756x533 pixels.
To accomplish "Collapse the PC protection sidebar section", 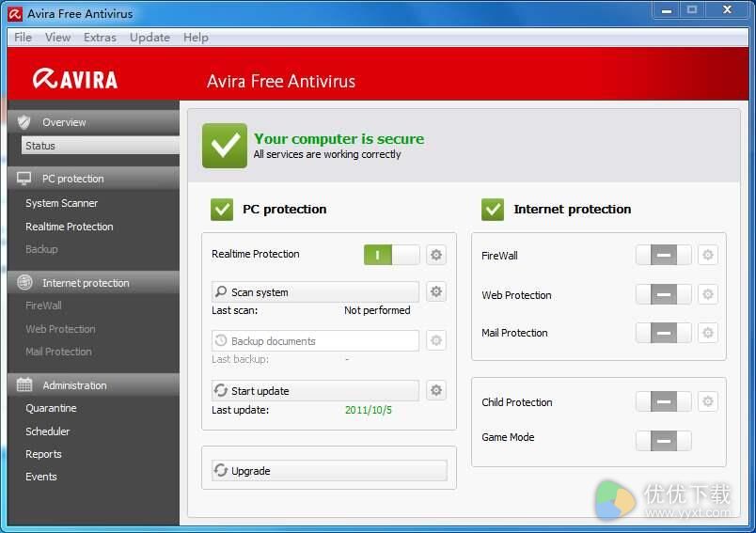I will (x=93, y=179).
